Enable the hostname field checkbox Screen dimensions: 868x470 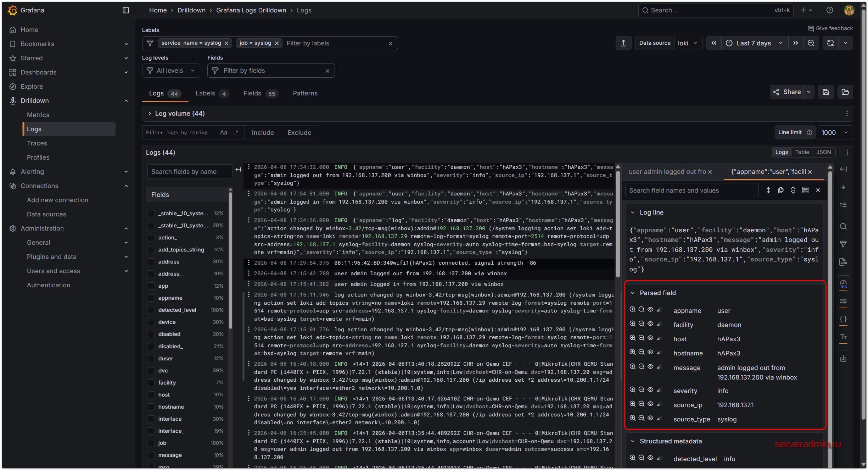[151, 407]
